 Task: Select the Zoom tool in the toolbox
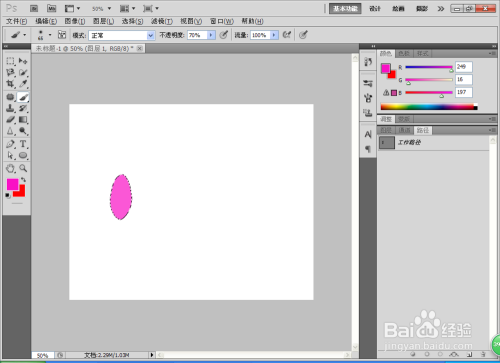pyautogui.click(x=23, y=168)
